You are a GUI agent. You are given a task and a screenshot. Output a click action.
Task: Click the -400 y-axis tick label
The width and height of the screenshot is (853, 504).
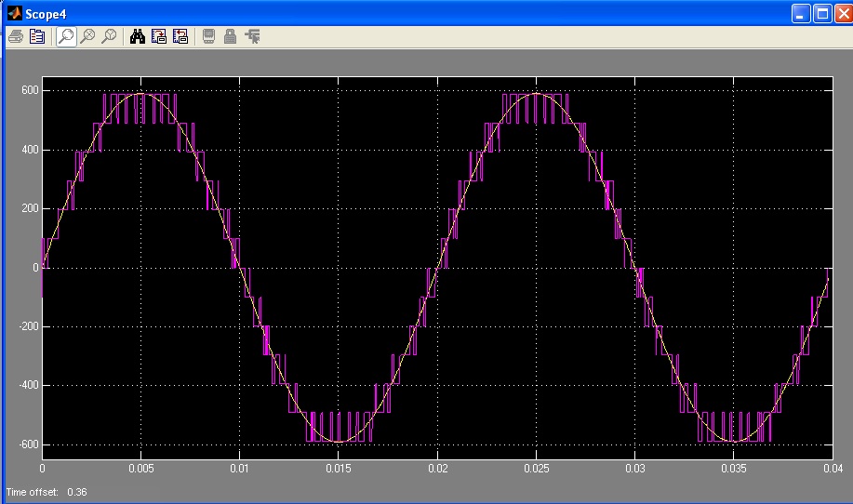pos(29,385)
